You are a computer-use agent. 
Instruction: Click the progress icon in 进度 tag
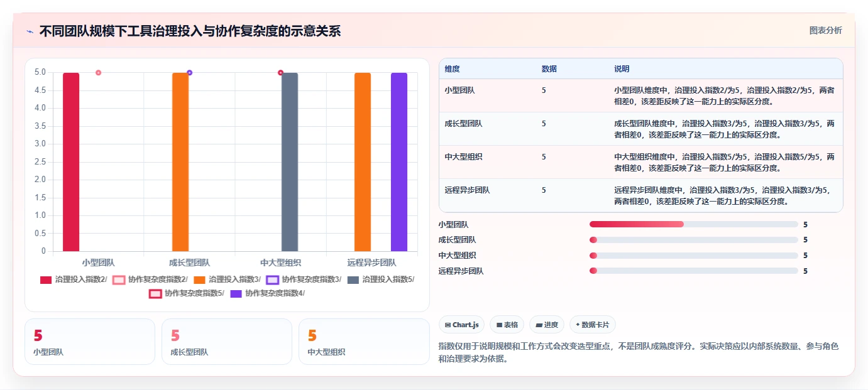point(539,325)
